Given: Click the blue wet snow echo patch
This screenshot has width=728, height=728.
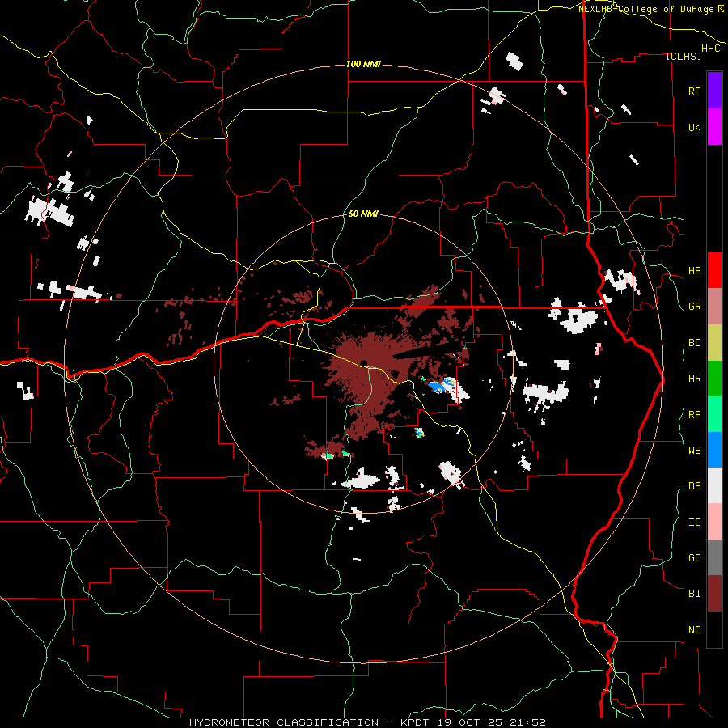Looking at the screenshot, I should [x=435, y=386].
